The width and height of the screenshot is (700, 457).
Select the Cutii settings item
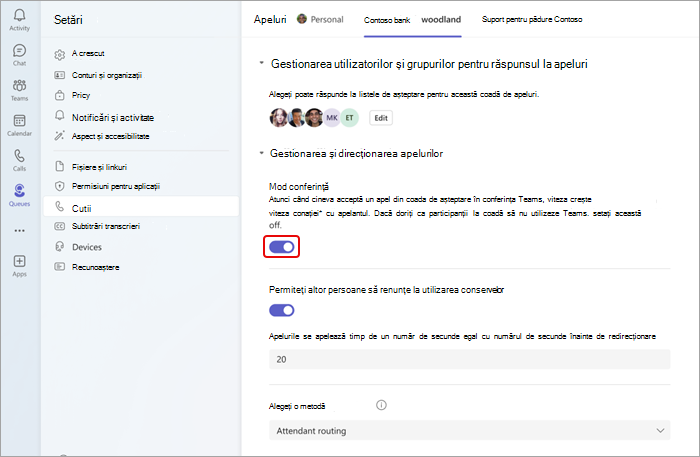coord(141,207)
